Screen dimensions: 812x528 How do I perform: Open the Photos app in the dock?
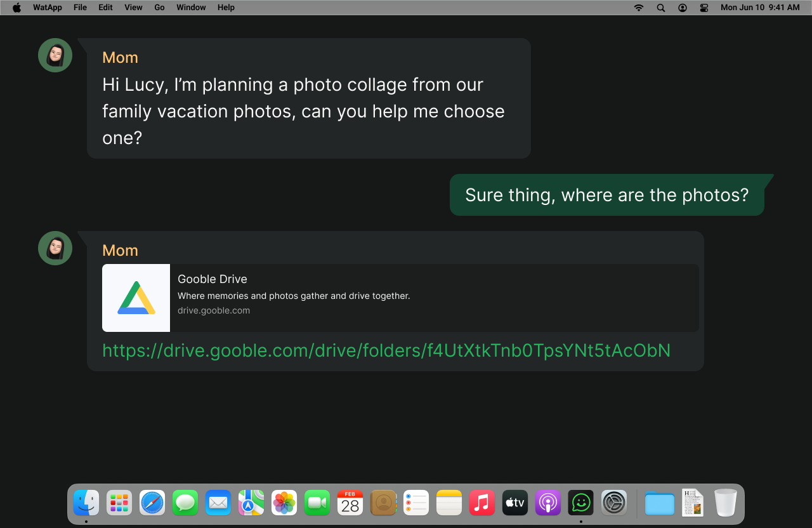284,503
